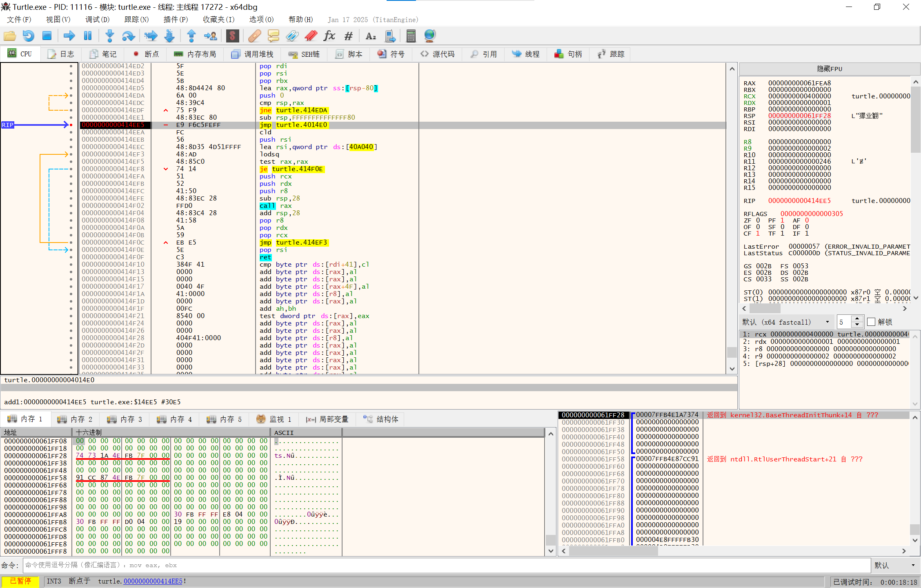Find intermodular calls with the phone icon
921x588 pixels.
click(x=390, y=36)
